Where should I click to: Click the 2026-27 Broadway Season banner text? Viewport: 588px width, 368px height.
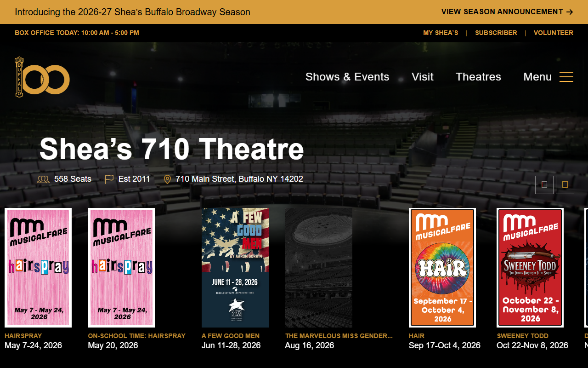tap(132, 12)
